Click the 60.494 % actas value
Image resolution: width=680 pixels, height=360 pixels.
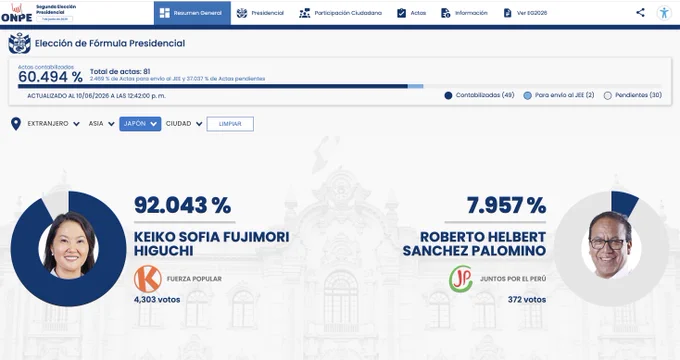click(50, 77)
